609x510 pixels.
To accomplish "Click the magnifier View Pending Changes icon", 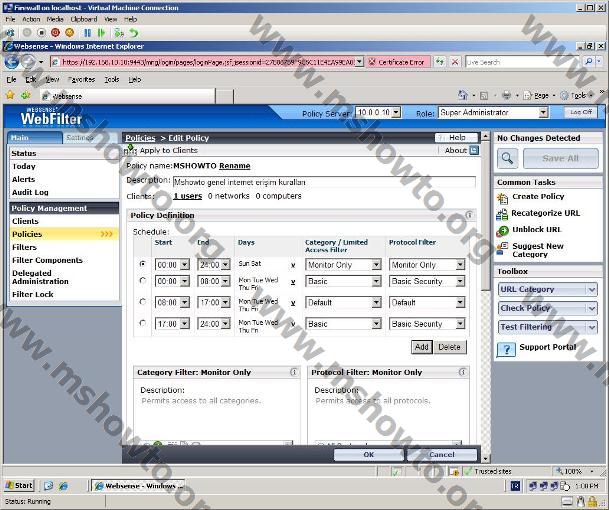I will click(x=508, y=158).
